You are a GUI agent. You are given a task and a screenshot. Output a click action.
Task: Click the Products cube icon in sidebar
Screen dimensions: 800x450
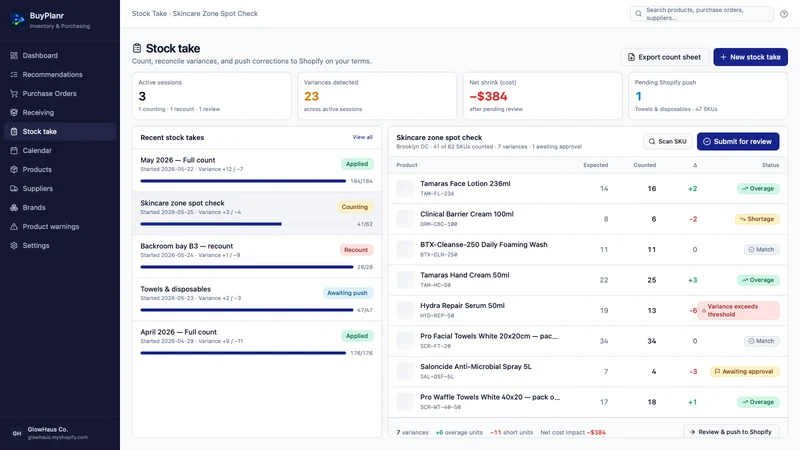click(x=14, y=169)
